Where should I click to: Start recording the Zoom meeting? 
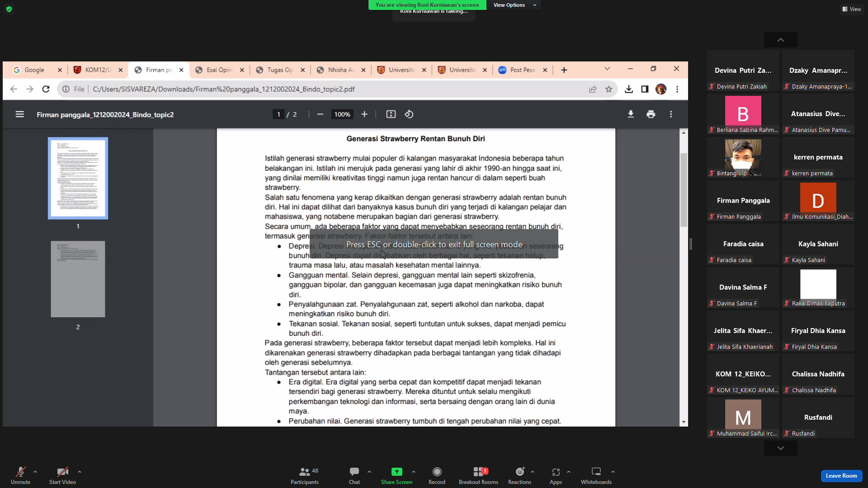437,476
